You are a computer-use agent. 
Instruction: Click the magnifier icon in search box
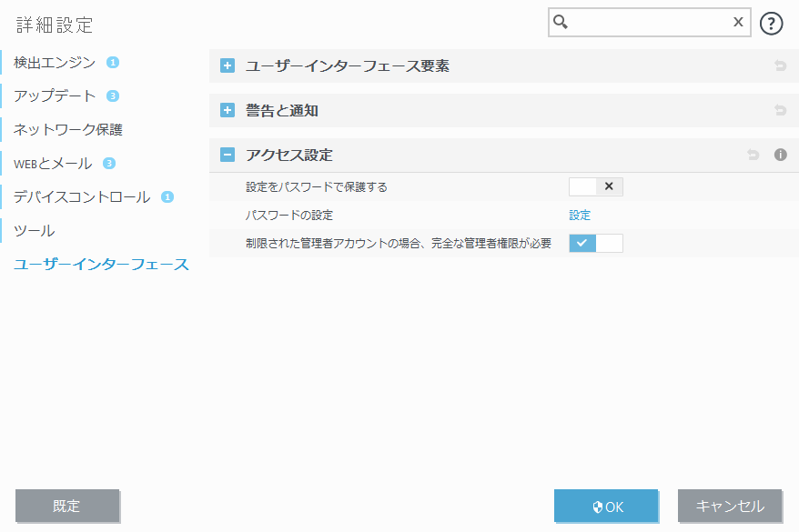(559, 22)
